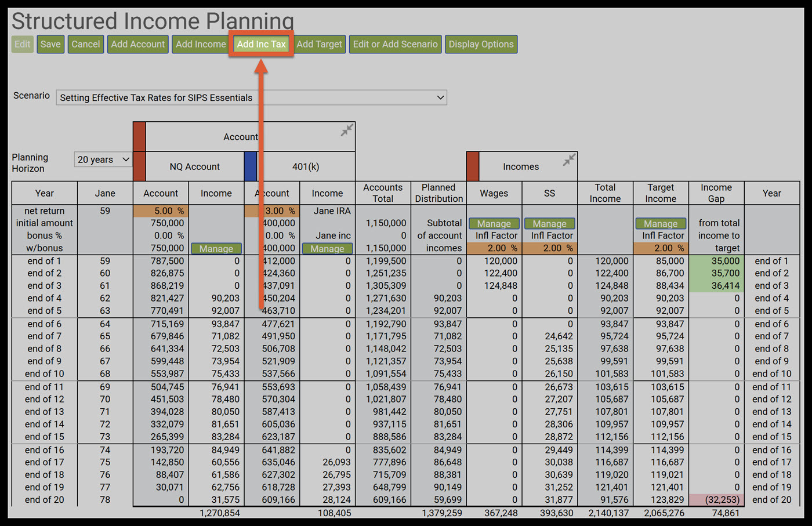Click the Planned Distribution total 1,379,259

click(443, 513)
